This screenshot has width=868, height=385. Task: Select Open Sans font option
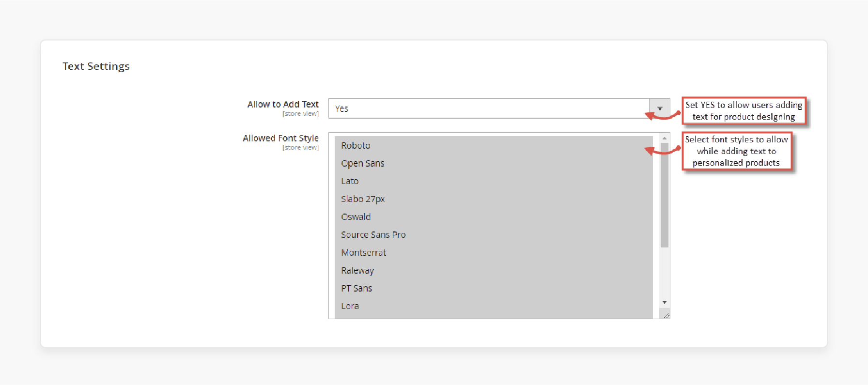[x=494, y=163]
